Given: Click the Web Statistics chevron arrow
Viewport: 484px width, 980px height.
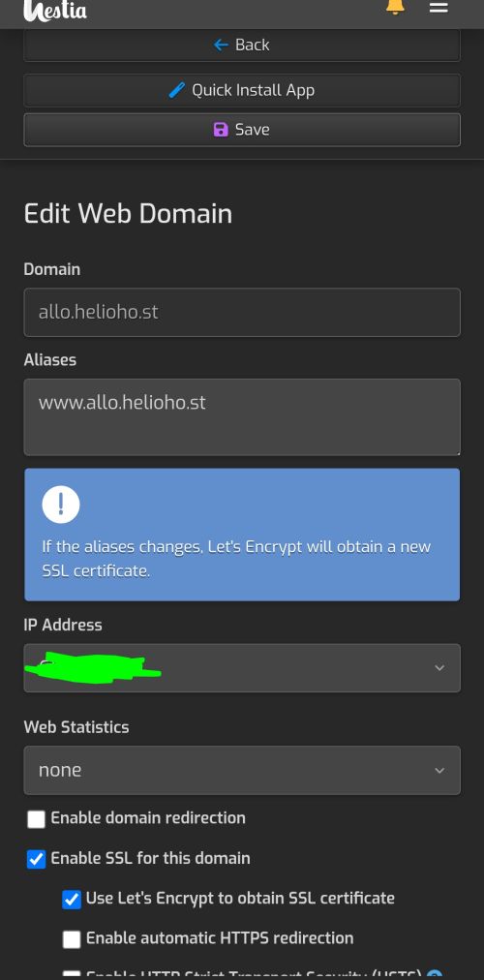Looking at the screenshot, I should (x=439, y=770).
